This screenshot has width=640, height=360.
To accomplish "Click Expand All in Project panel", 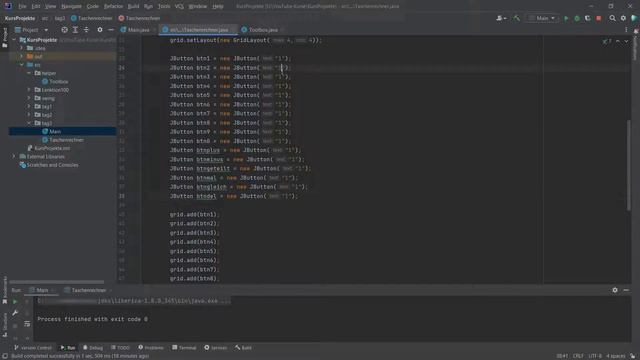I will (x=76, y=30).
